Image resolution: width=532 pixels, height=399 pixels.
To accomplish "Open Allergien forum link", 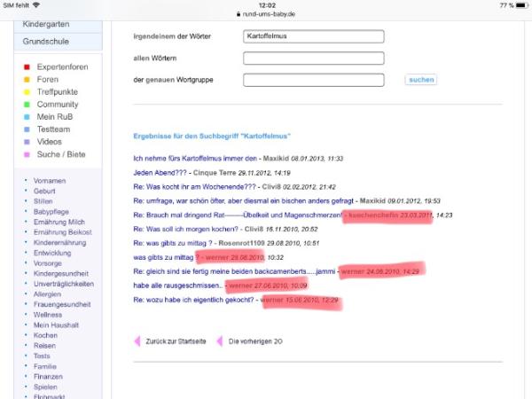I will pos(47,294).
